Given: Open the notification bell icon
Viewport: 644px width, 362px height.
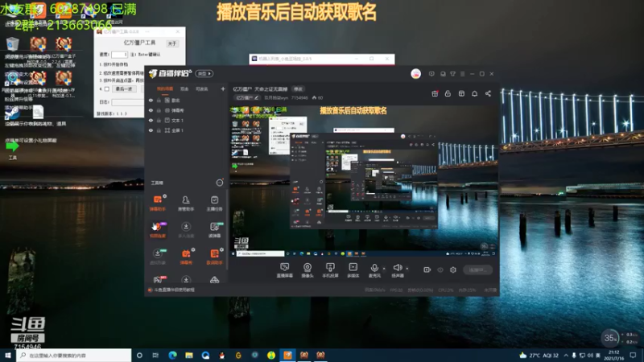Looking at the screenshot, I should pos(474,93).
